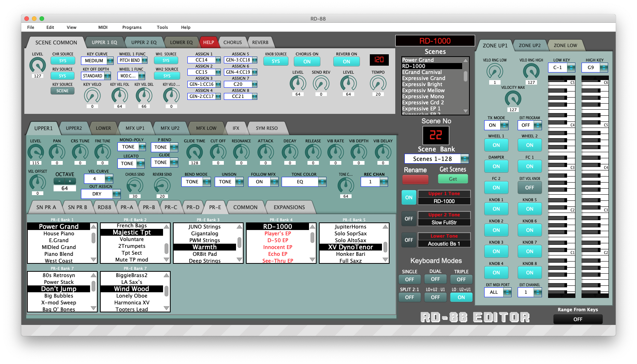Click the red Rename button
Image resolution: width=637 pixels, height=364 pixels.
[x=415, y=179]
